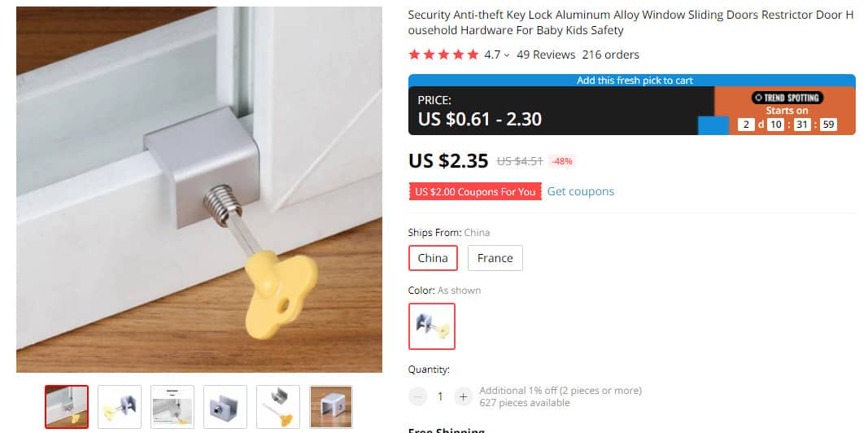Select the fourth thumbnail of lock bracket

(x=225, y=407)
